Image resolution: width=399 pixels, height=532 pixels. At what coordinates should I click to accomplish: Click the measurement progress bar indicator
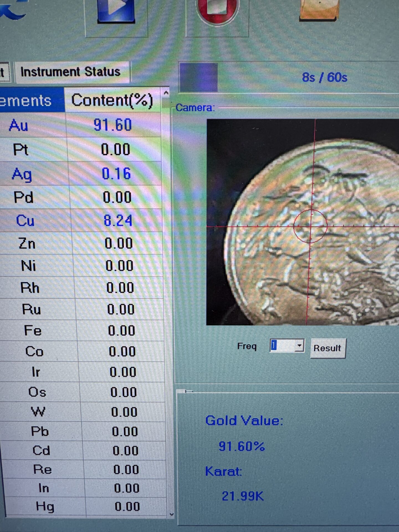[198, 77]
